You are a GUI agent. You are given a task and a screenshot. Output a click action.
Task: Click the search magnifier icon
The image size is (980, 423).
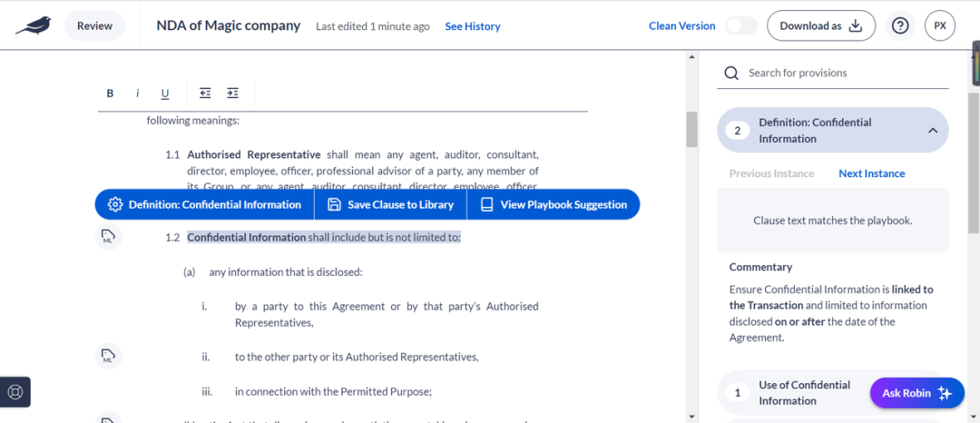click(731, 74)
